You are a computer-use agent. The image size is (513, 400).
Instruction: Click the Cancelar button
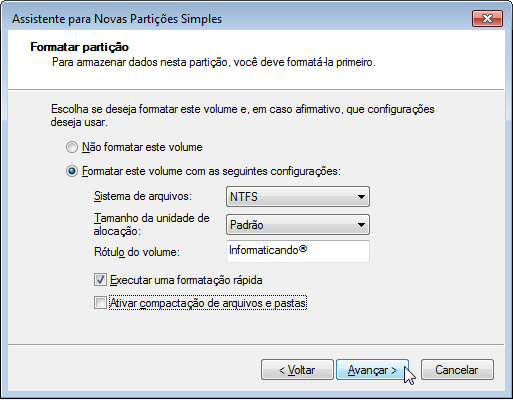tap(457, 370)
